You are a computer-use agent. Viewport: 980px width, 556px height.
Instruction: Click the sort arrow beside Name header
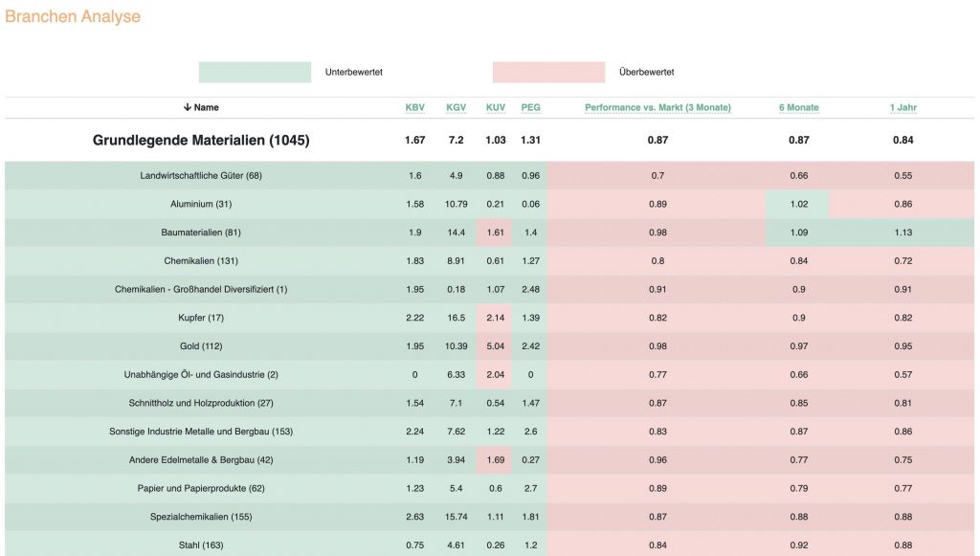pyautogui.click(x=188, y=108)
